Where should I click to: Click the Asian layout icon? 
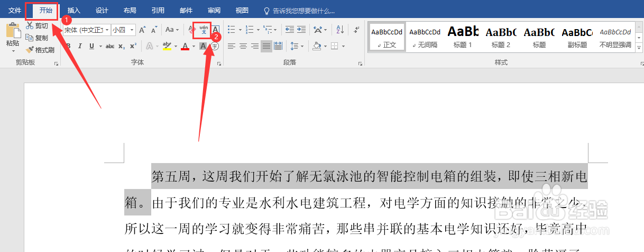point(318,30)
